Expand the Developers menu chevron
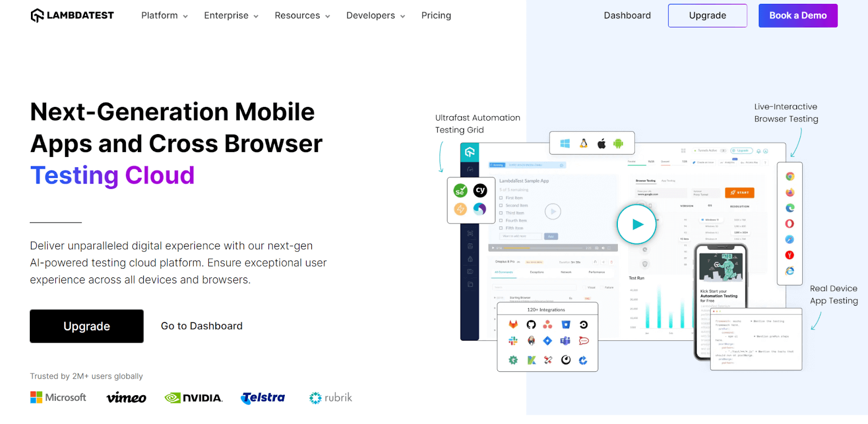868x424 pixels. [x=403, y=16]
